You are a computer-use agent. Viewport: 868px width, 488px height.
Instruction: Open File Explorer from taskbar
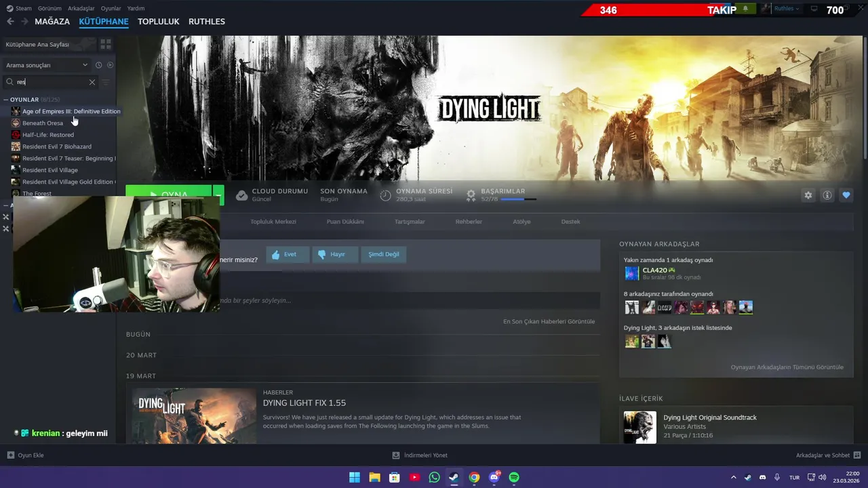pos(374,477)
